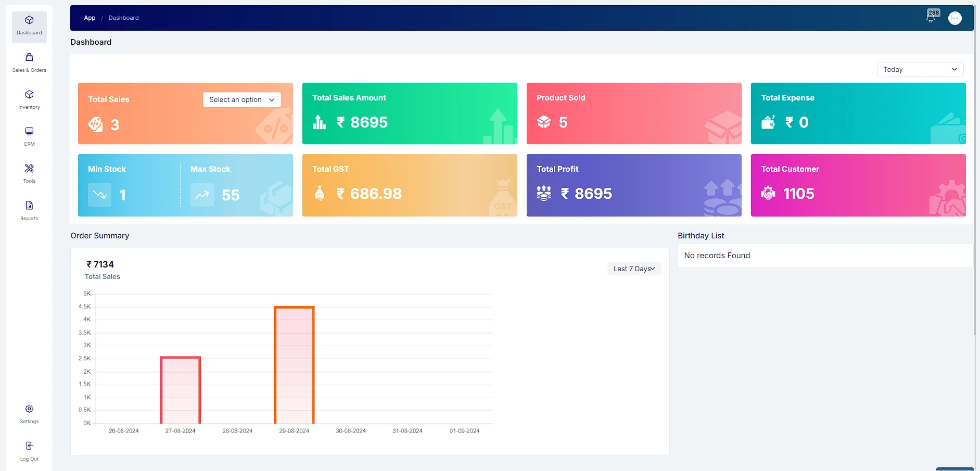
Task: Click the Log Out icon
Action: [x=29, y=445]
